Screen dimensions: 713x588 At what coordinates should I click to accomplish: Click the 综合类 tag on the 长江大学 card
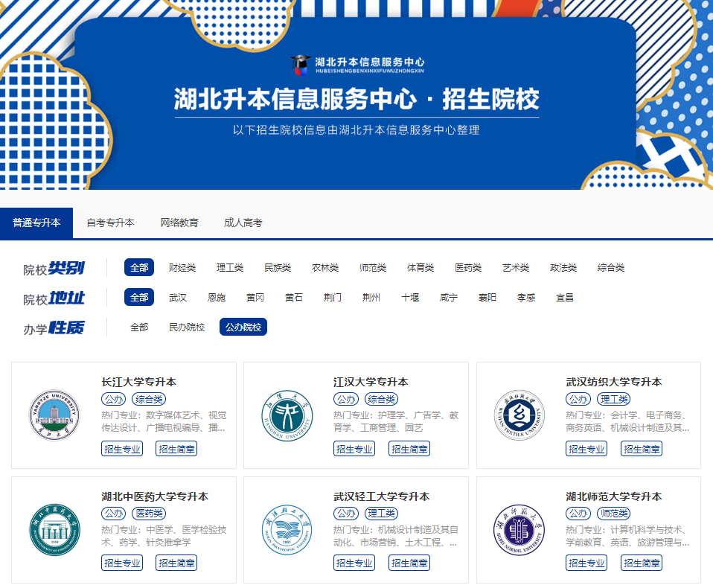coord(149,399)
